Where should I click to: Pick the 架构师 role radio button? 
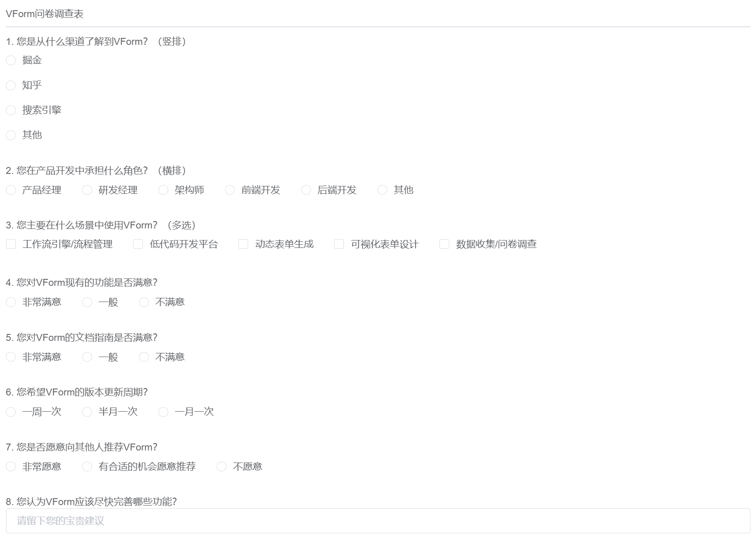click(x=164, y=190)
